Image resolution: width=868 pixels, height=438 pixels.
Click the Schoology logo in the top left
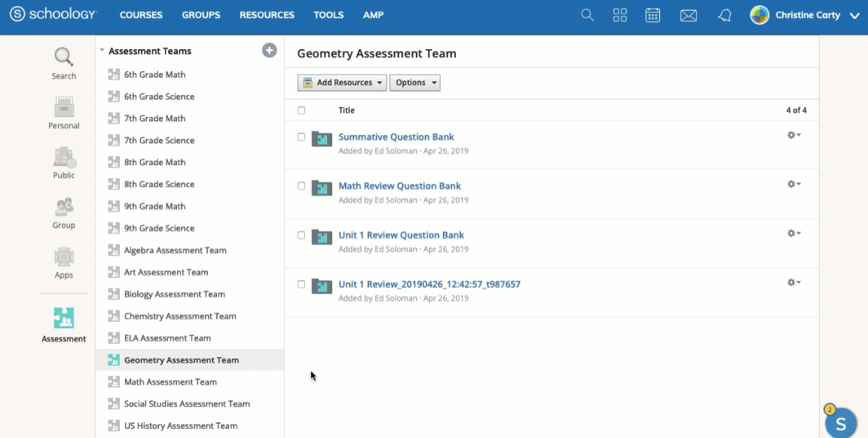click(x=53, y=14)
